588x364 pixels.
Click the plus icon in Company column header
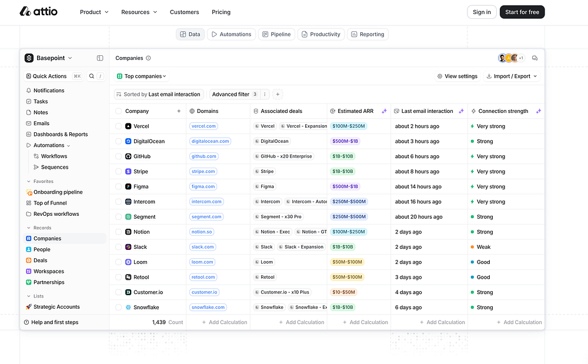click(179, 111)
